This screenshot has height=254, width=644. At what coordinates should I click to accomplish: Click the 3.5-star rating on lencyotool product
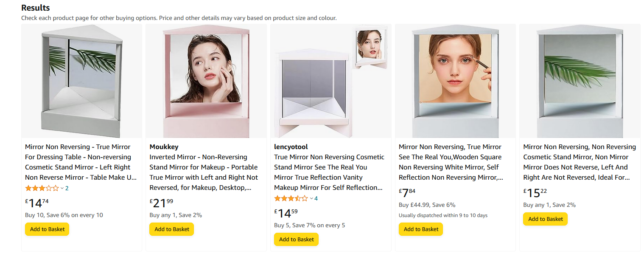[x=291, y=198]
